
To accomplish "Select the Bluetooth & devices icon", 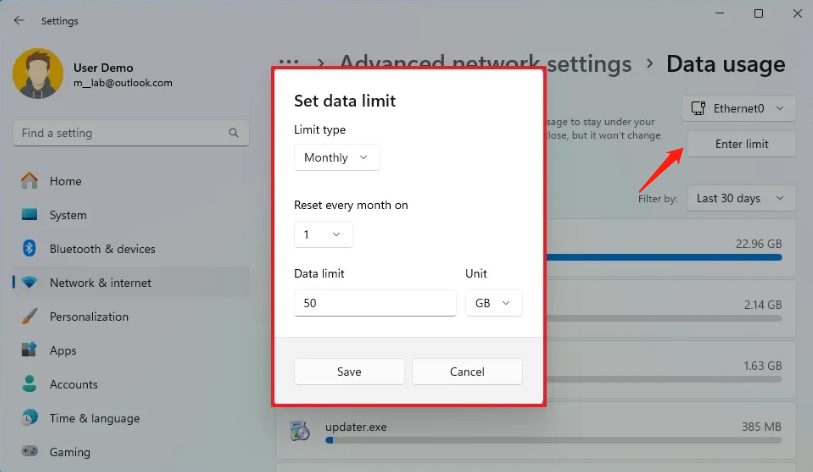I will (30, 249).
